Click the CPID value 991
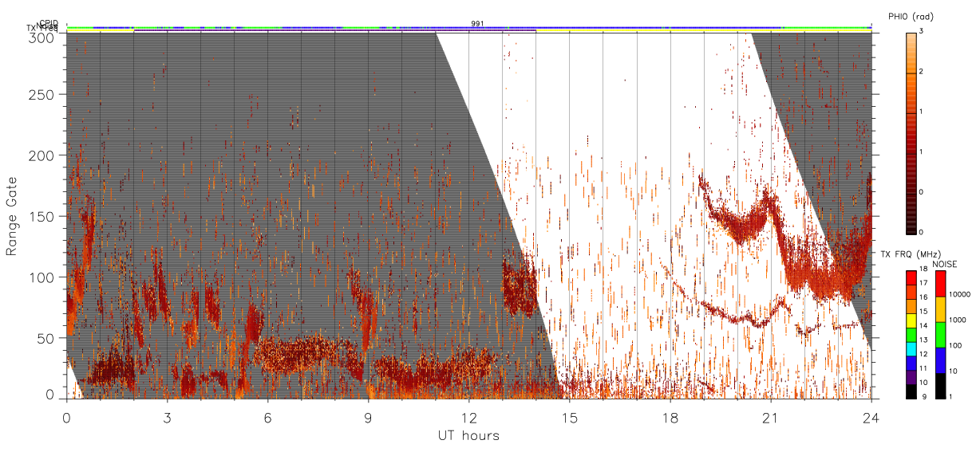This screenshot has width=980, height=452. pyautogui.click(x=477, y=23)
